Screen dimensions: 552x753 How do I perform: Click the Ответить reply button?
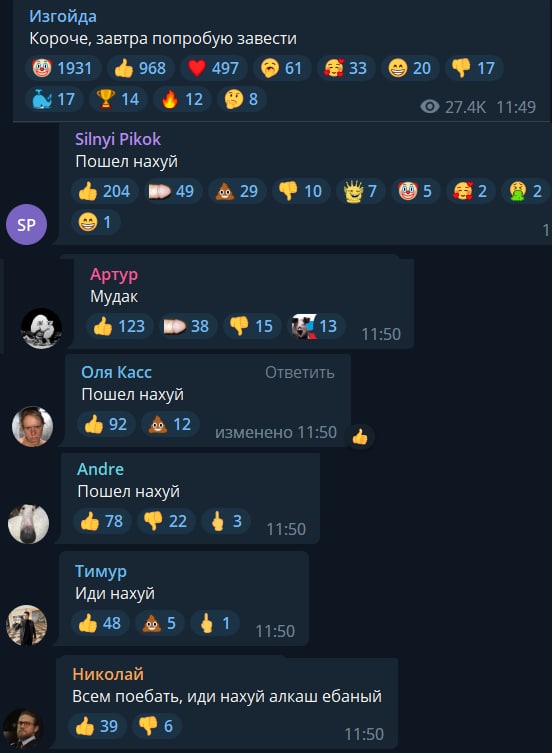(x=300, y=373)
